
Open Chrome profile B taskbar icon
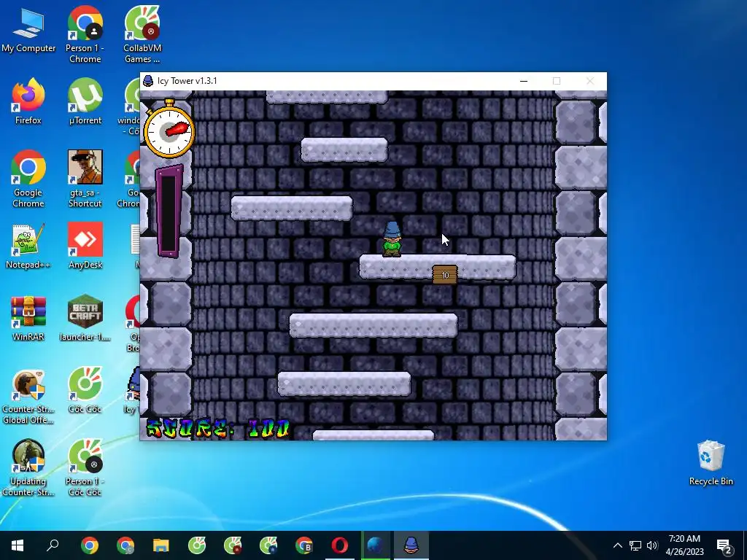[304, 545]
